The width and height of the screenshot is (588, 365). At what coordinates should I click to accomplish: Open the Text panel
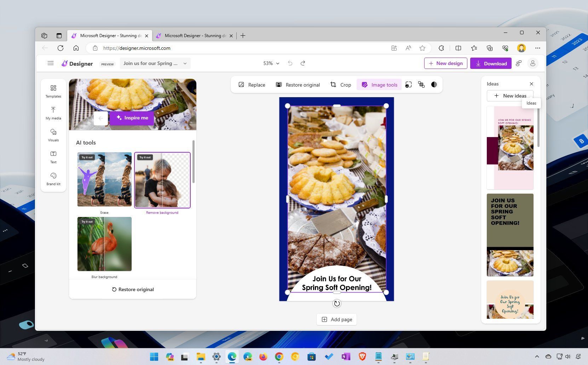click(53, 157)
